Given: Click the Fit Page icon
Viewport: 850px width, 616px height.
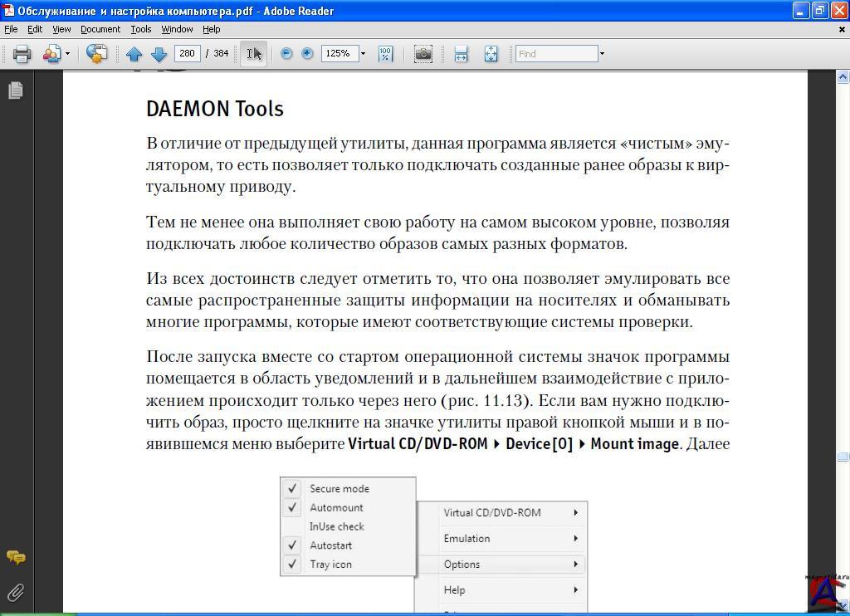Looking at the screenshot, I should (x=491, y=54).
